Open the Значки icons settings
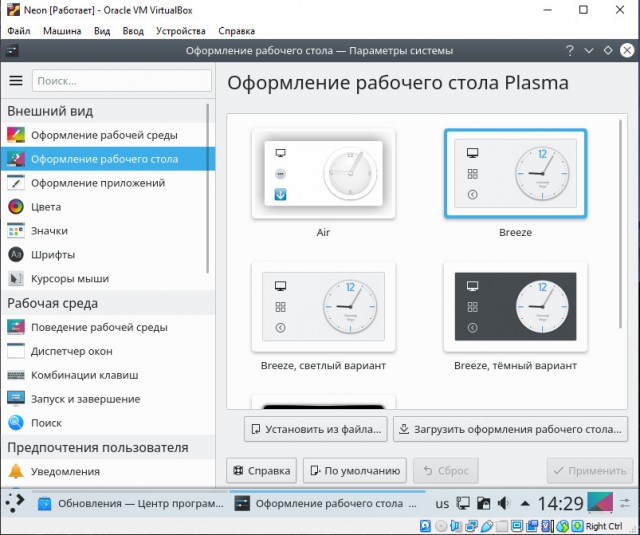This screenshot has height=535, width=640. (108, 231)
